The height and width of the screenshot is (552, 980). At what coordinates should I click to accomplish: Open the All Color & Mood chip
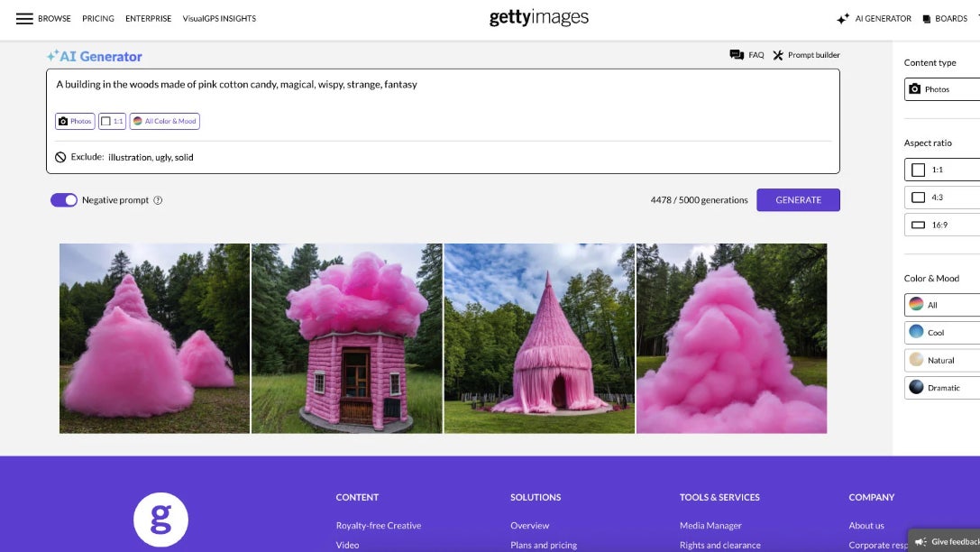tap(164, 120)
